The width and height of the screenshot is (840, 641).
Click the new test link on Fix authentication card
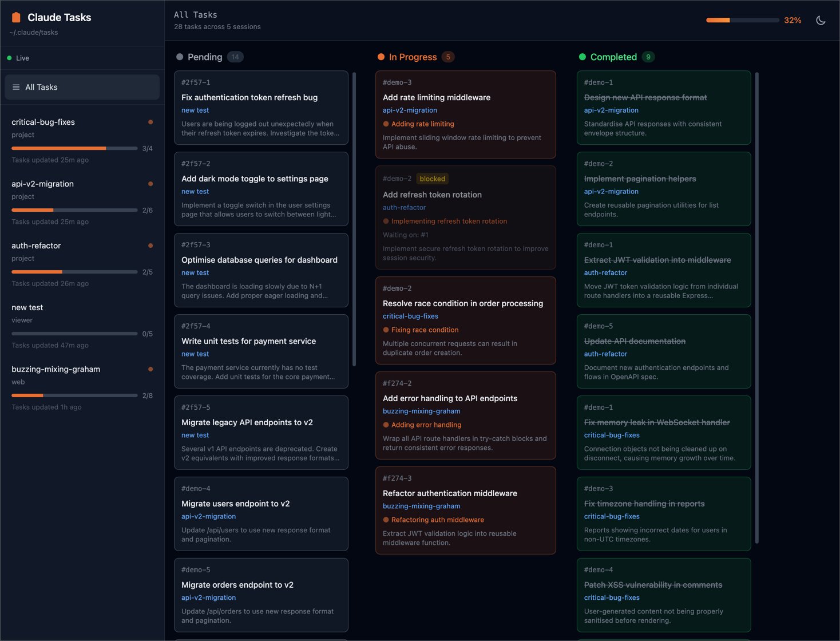tap(195, 110)
